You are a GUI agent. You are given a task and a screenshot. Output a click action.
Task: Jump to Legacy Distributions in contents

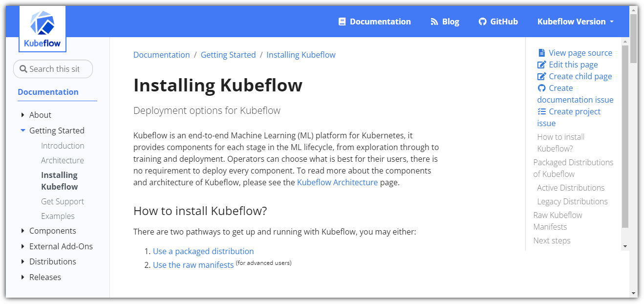[x=572, y=201]
